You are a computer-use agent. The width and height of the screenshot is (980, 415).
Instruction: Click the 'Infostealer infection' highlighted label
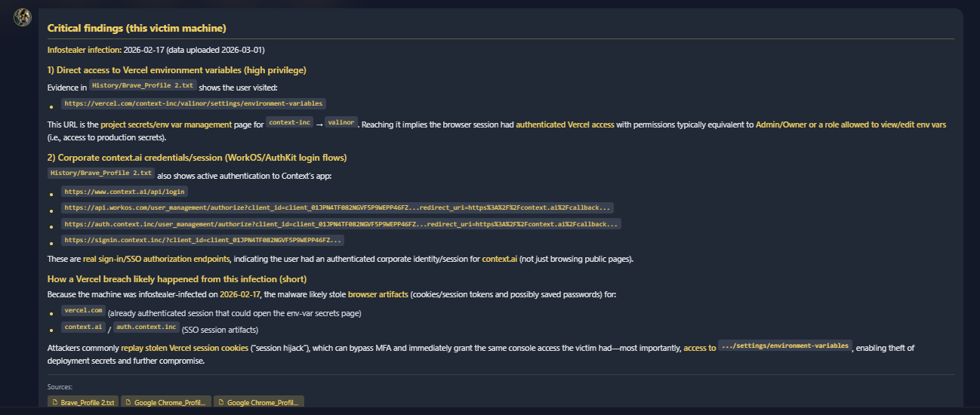pyautogui.click(x=84, y=50)
